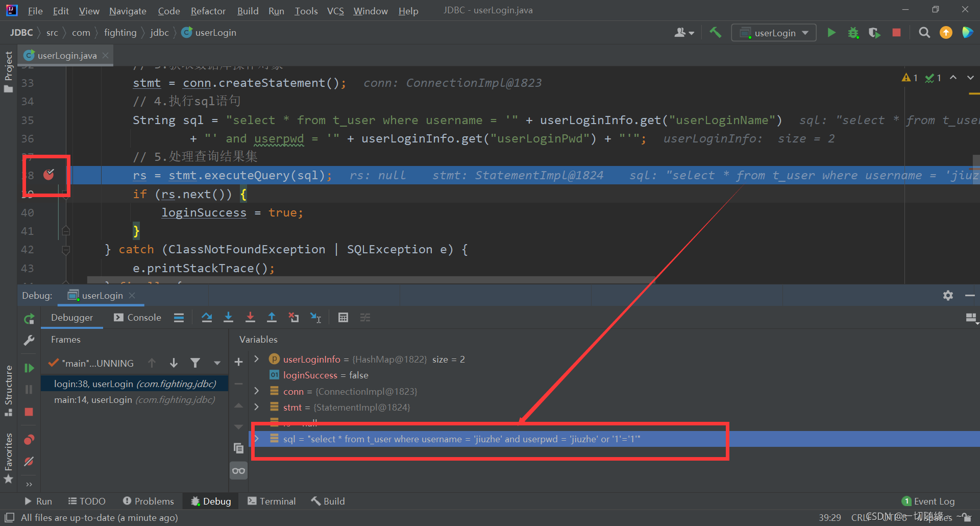Expand userLoginInfo variable node
The width and height of the screenshot is (980, 526).
pos(257,360)
